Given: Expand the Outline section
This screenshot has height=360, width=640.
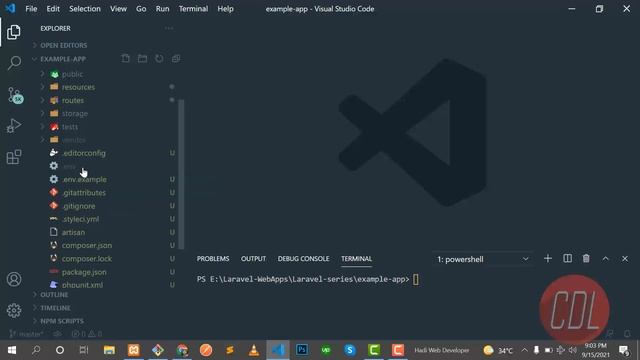Looking at the screenshot, I should [54, 295].
